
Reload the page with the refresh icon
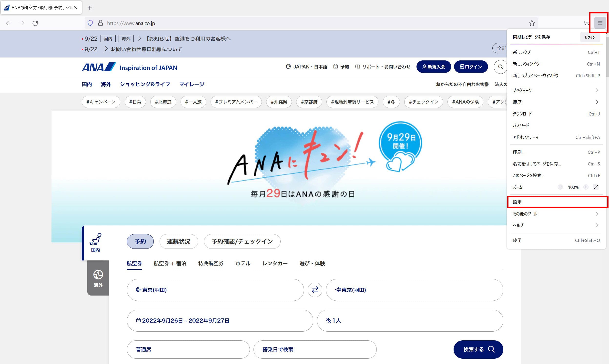coord(35,23)
